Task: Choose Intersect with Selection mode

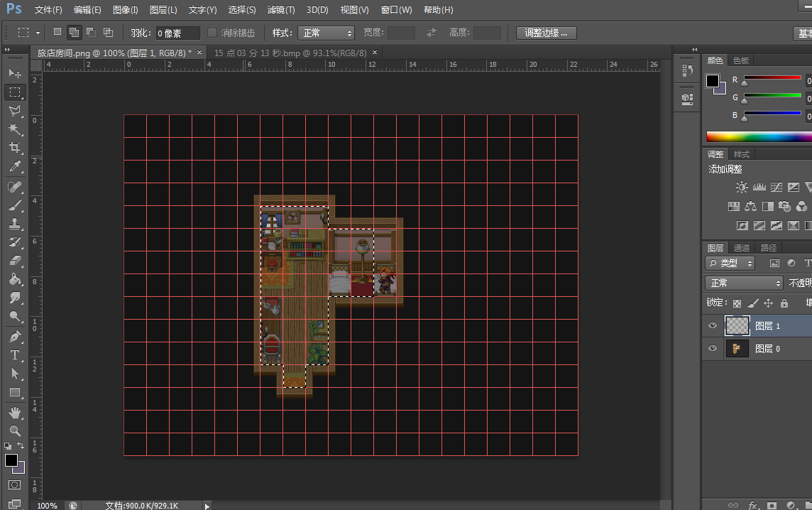Action: click(x=108, y=32)
